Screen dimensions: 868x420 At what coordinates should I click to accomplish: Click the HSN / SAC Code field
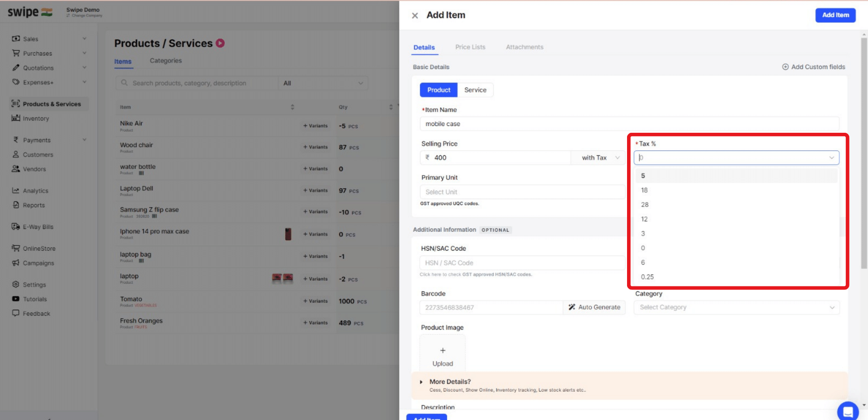[522, 263]
